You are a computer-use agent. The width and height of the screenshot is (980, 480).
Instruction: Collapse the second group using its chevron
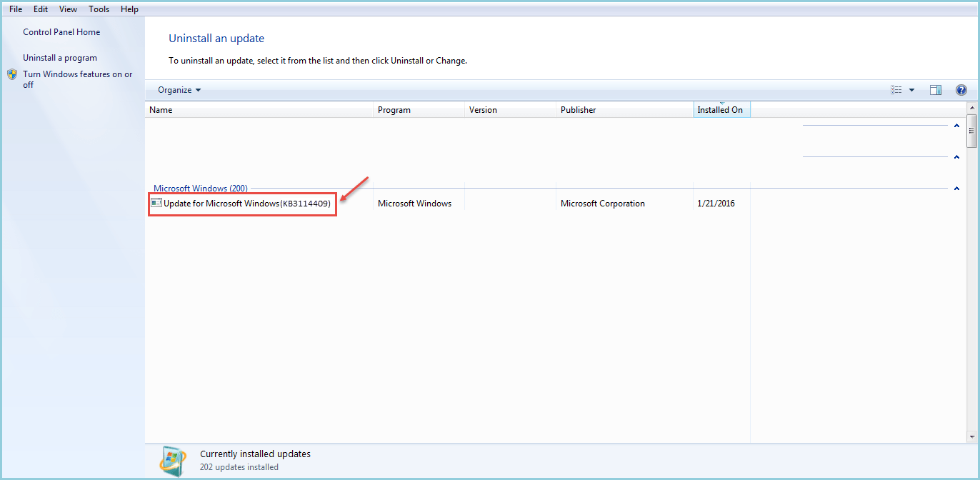tap(956, 157)
